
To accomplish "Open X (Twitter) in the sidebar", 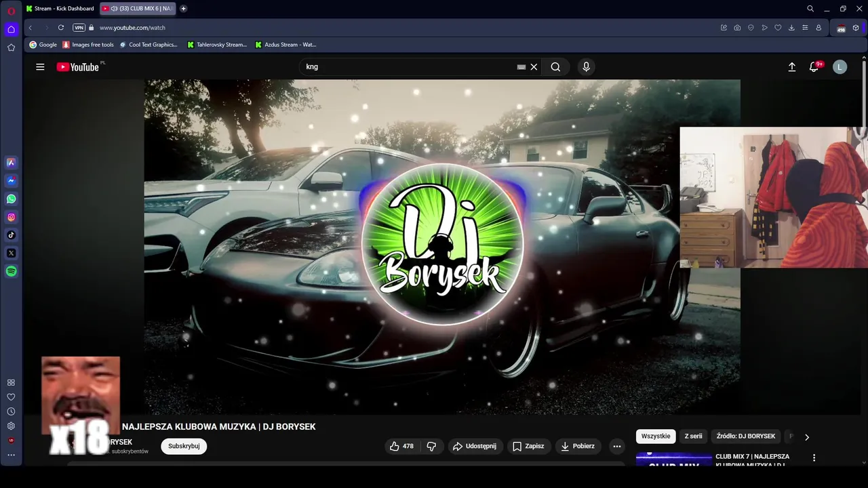I will click(x=11, y=253).
